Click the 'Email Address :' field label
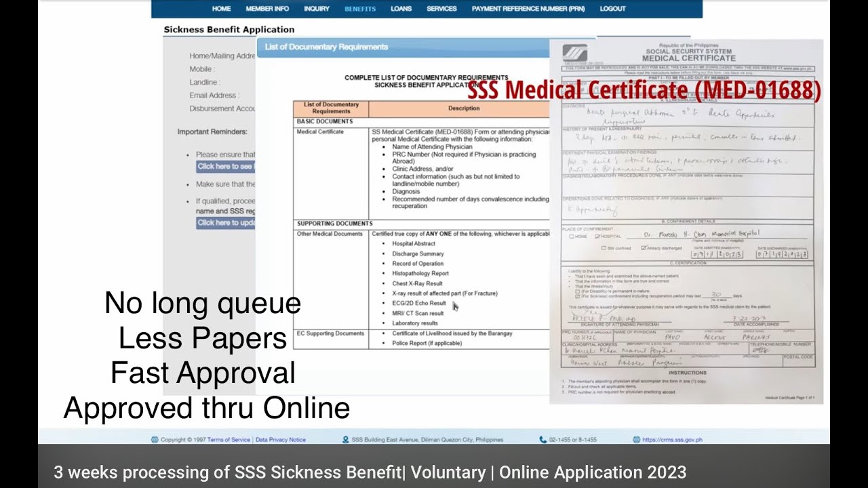Screen dimensions: 868x488 click(x=213, y=96)
